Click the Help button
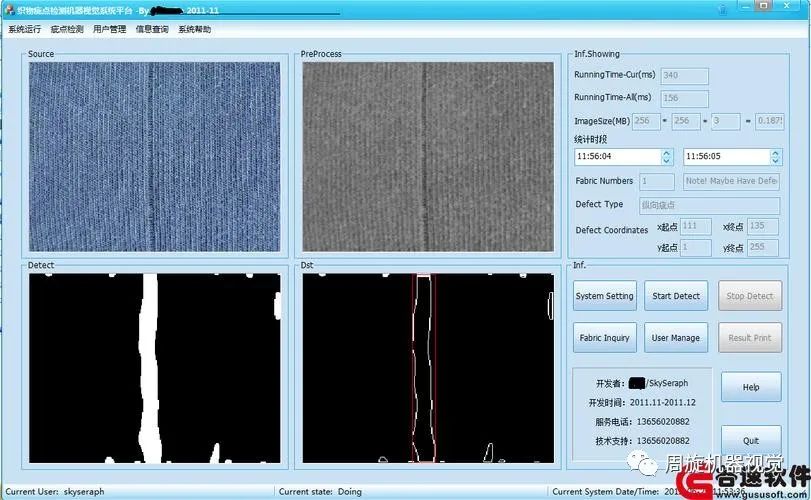The image size is (811, 500). [751, 387]
